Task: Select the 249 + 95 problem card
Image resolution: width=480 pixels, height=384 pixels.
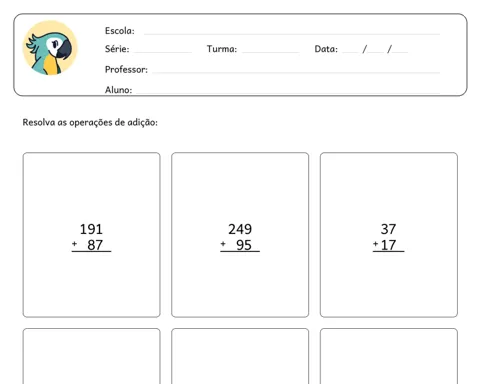Action: (x=240, y=235)
